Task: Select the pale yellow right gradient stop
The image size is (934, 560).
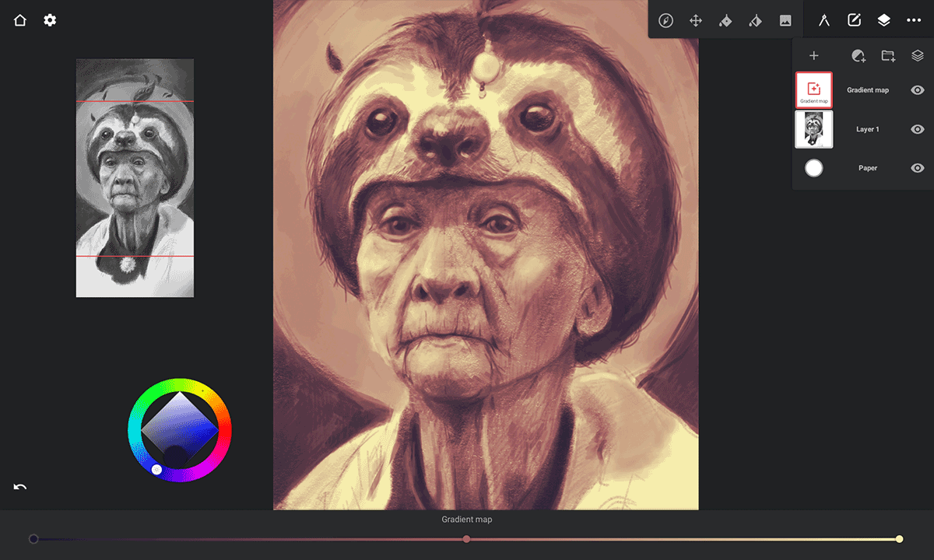Action: 899,539
